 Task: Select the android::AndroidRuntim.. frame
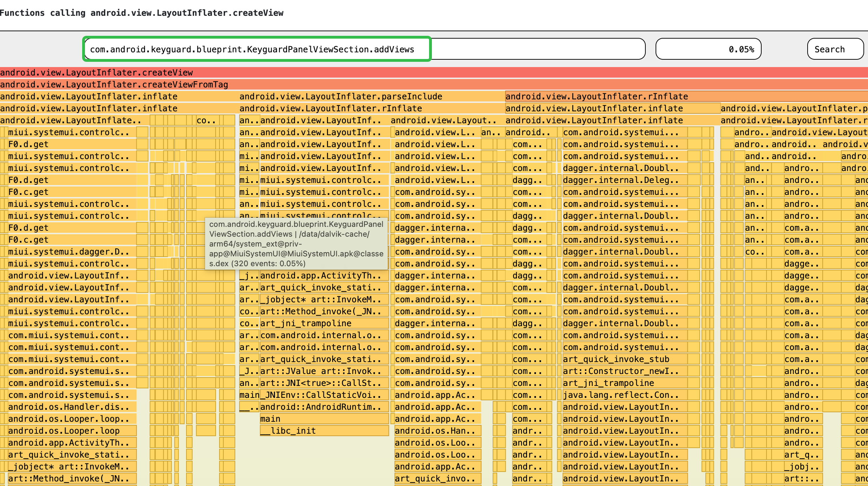point(324,407)
